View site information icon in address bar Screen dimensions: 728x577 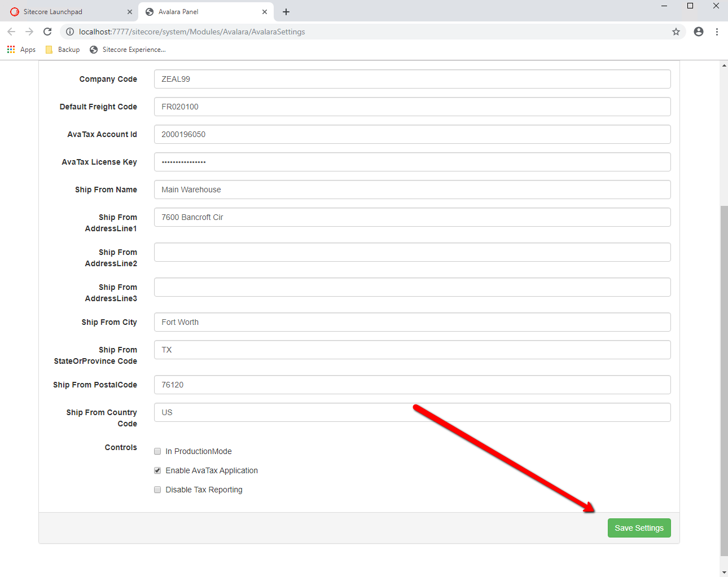pyautogui.click(x=70, y=32)
